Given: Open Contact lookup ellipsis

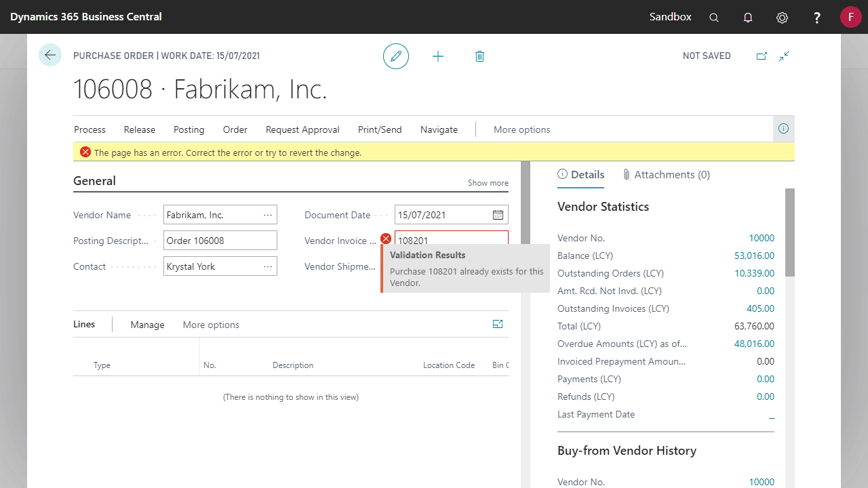Looking at the screenshot, I should pyautogui.click(x=268, y=266).
